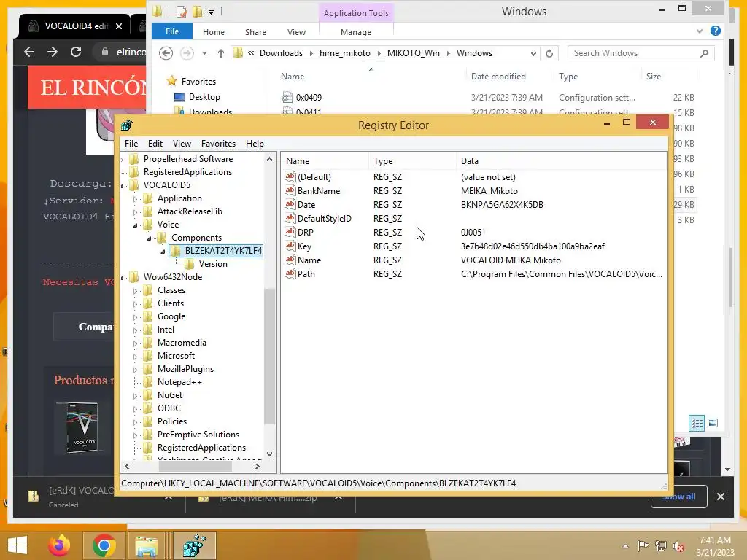Select the 0x0409 file in Explorer
The height and width of the screenshot is (560, 747).
pyautogui.click(x=309, y=98)
